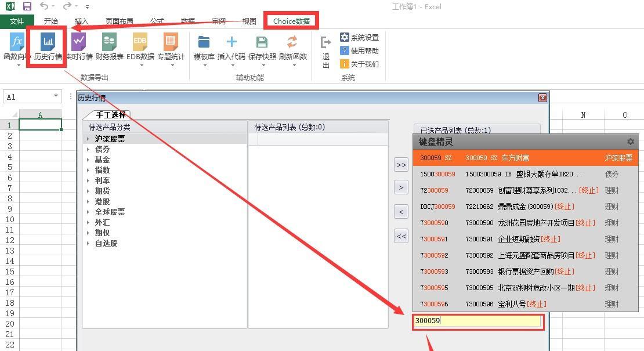Switch to the 视图 View tab
644x351 pixels.
click(x=249, y=21)
